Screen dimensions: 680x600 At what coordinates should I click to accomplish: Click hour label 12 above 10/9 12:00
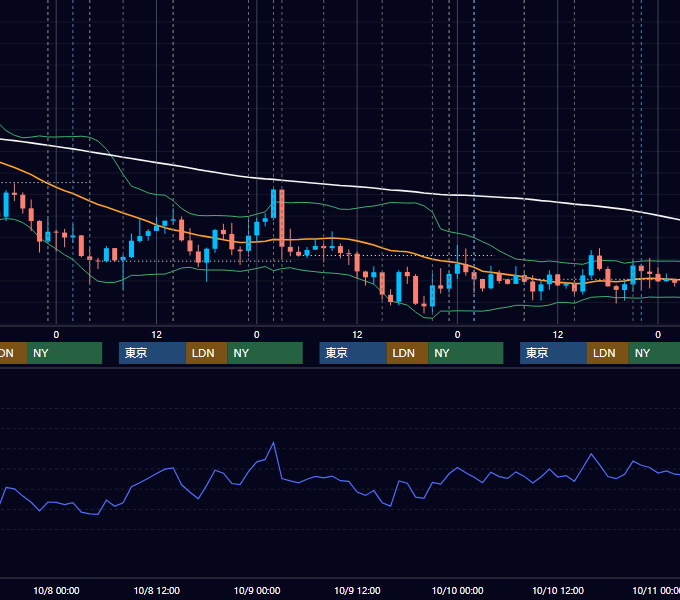coord(357,335)
